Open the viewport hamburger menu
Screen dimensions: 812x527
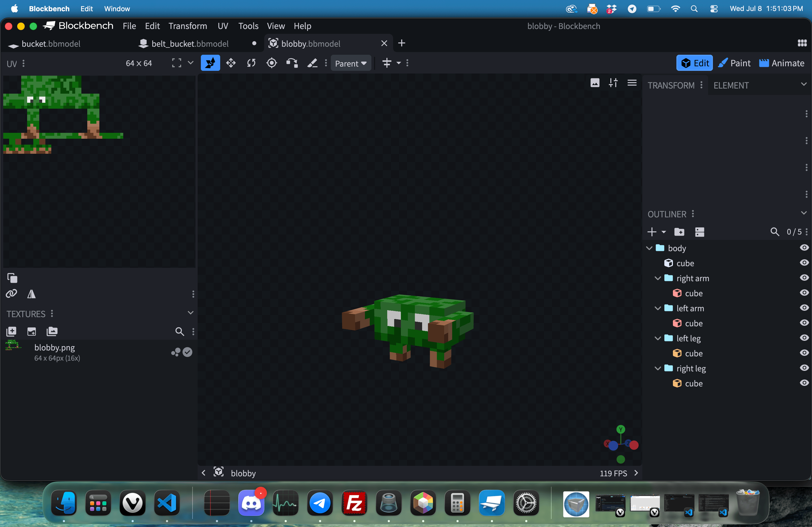pos(632,83)
